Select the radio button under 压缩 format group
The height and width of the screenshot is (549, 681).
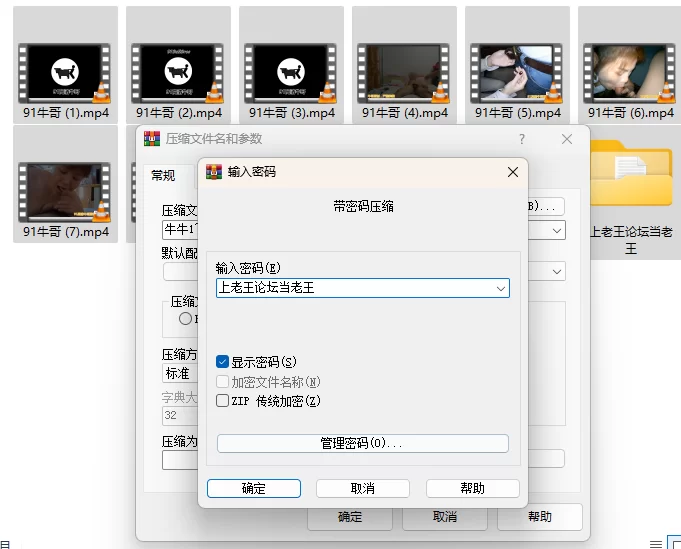[185, 318]
